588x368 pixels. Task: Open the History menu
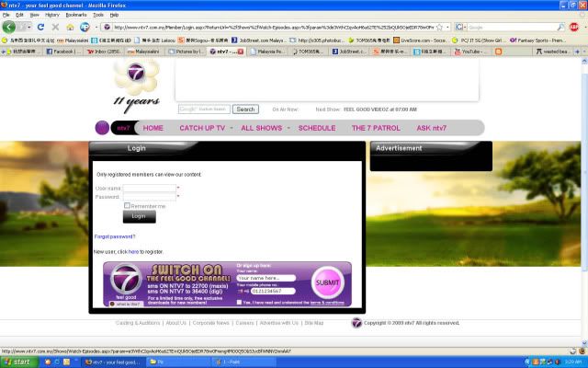tap(52, 15)
